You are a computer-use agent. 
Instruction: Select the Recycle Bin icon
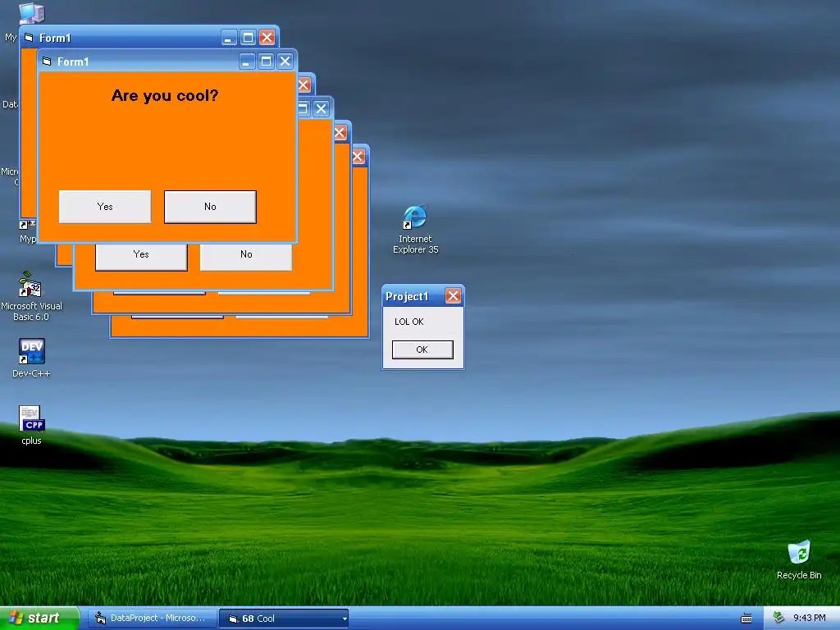point(799,559)
